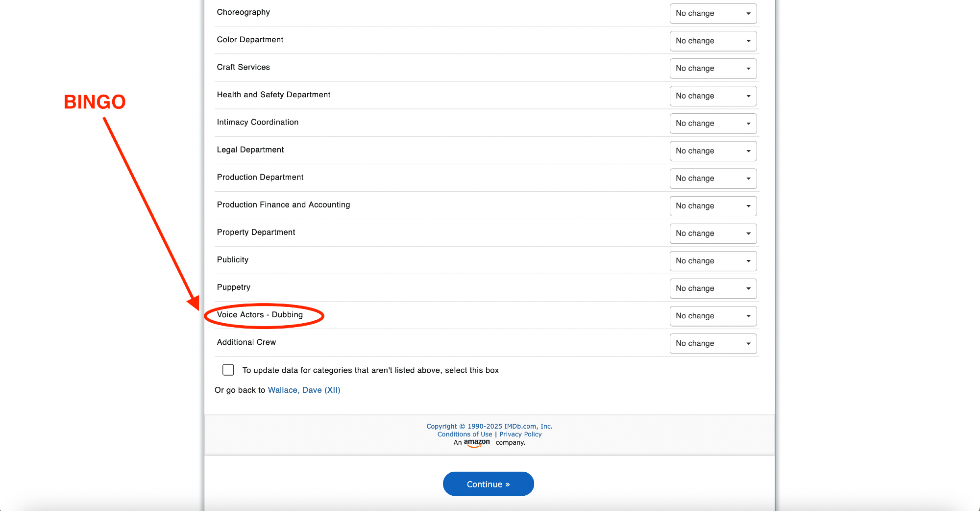This screenshot has height=511, width=980.
Task: Expand the Additional Crew dropdown
Action: pyautogui.click(x=713, y=343)
